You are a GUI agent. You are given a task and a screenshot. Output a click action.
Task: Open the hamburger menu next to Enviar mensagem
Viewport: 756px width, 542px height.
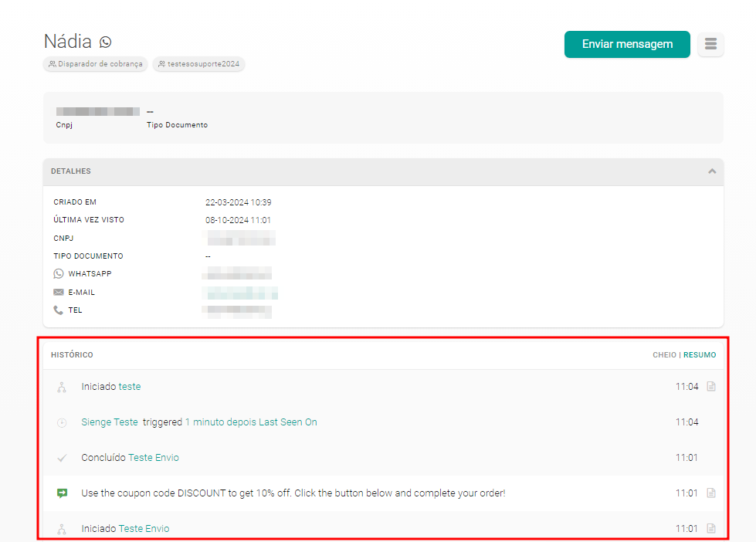(x=710, y=44)
